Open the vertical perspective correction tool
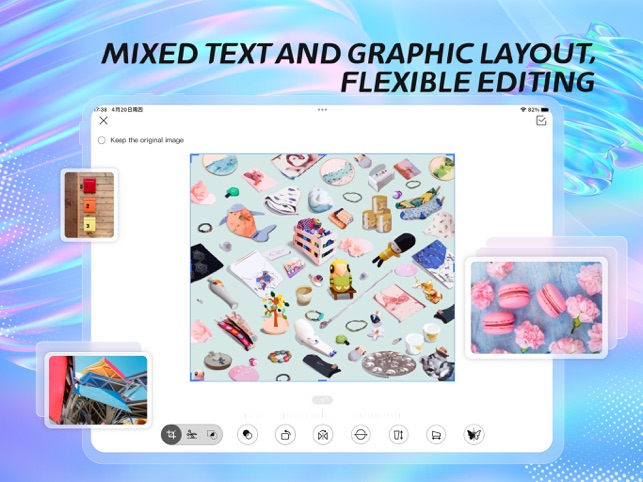643x482 pixels. [x=399, y=434]
